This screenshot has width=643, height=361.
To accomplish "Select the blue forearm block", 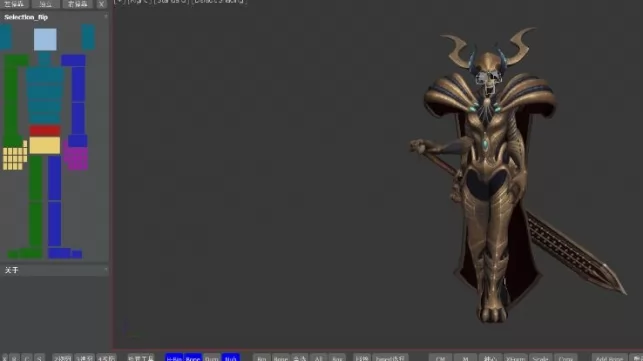I will 78,118.
